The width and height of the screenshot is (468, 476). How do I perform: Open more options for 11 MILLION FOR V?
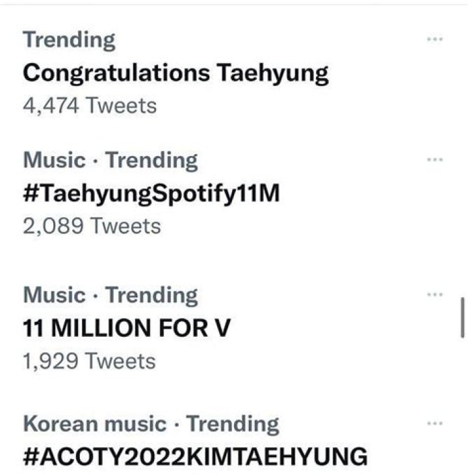click(434, 295)
